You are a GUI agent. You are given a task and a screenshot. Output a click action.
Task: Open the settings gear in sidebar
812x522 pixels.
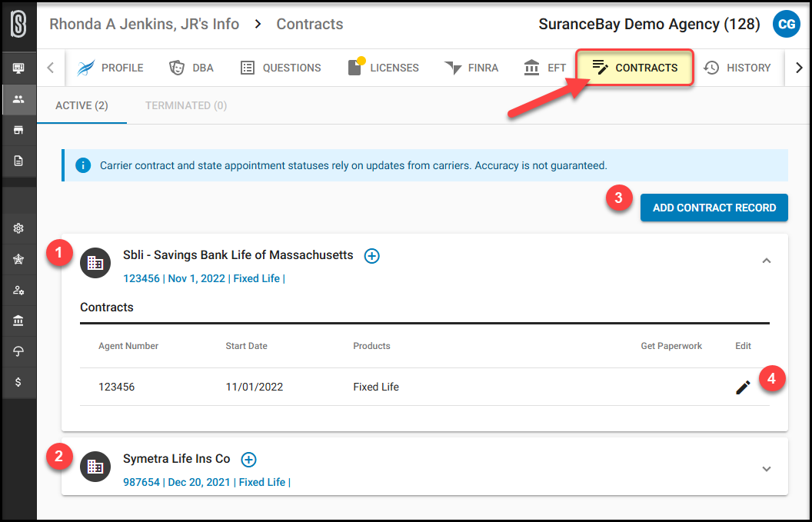[18, 228]
